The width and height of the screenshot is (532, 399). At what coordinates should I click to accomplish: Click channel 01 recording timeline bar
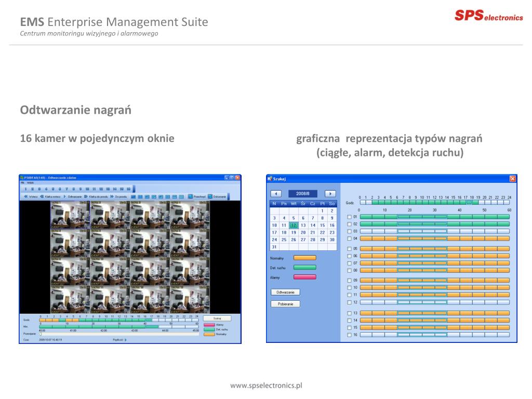tap(435, 217)
